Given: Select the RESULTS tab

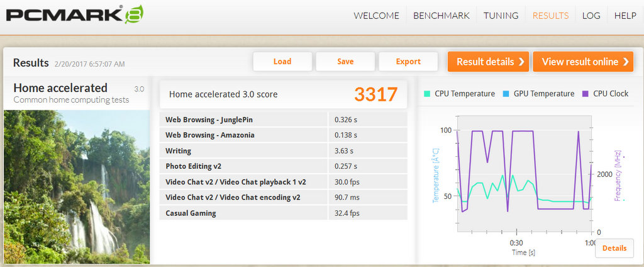Looking at the screenshot, I should [x=550, y=16].
